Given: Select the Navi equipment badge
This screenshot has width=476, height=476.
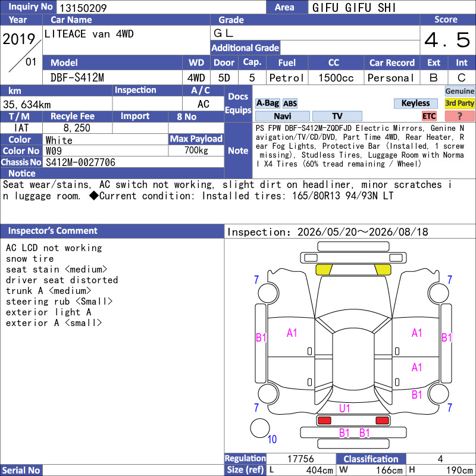Looking at the screenshot, I should click(x=282, y=116).
